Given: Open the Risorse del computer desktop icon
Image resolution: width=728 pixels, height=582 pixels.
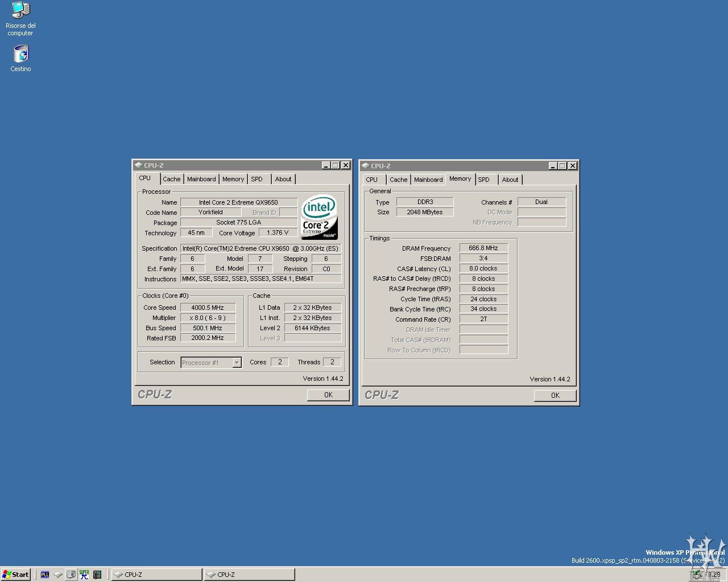Looking at the screenshot, I should (x=20, y=19).
